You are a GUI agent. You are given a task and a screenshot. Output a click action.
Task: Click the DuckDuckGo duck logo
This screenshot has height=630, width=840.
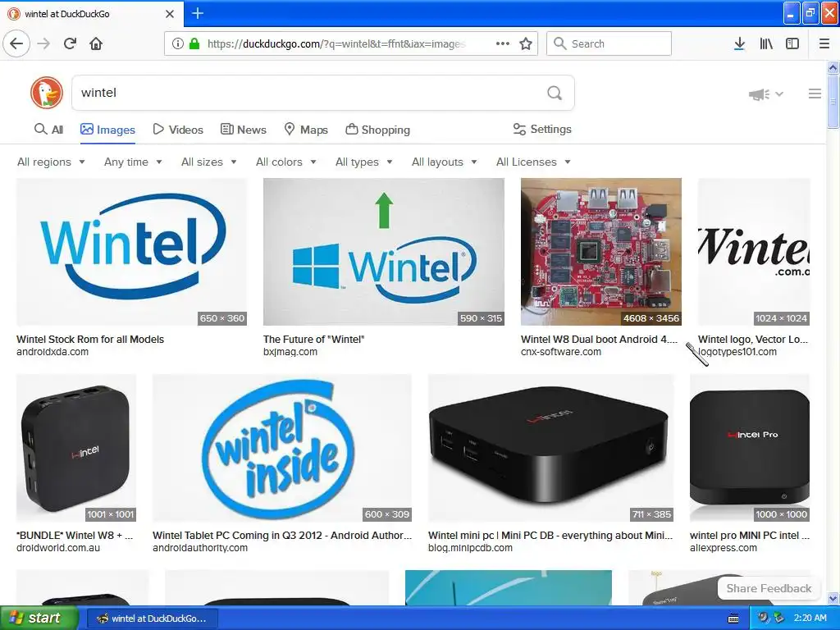click(x=47, y=93)
